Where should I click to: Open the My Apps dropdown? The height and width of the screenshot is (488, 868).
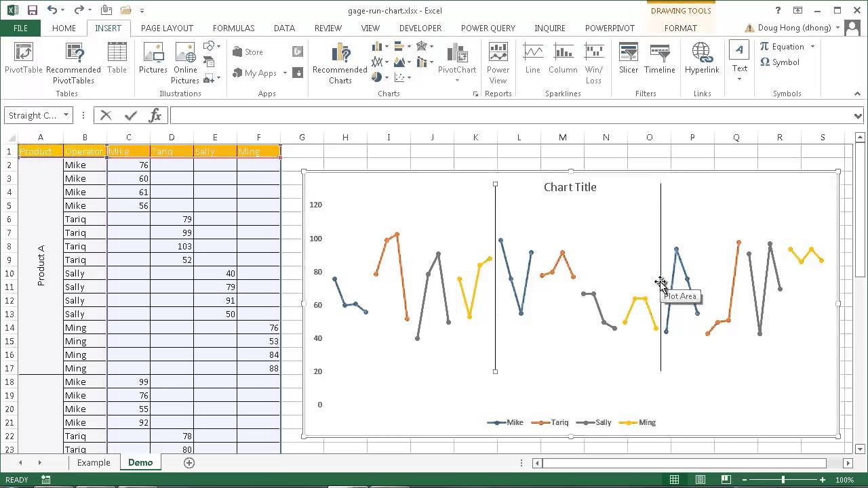coord(285,73)
